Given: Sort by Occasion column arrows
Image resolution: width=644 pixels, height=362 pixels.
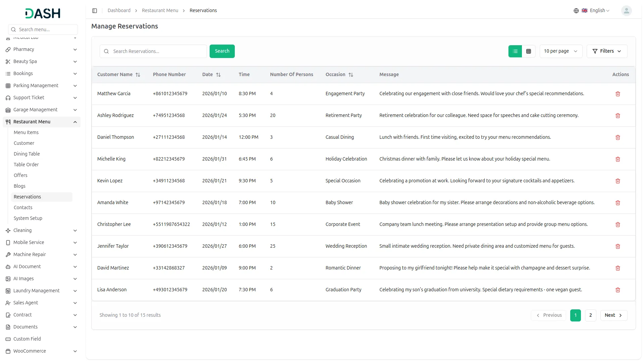Looking at the screenshot, I should (x=351, y=75).
